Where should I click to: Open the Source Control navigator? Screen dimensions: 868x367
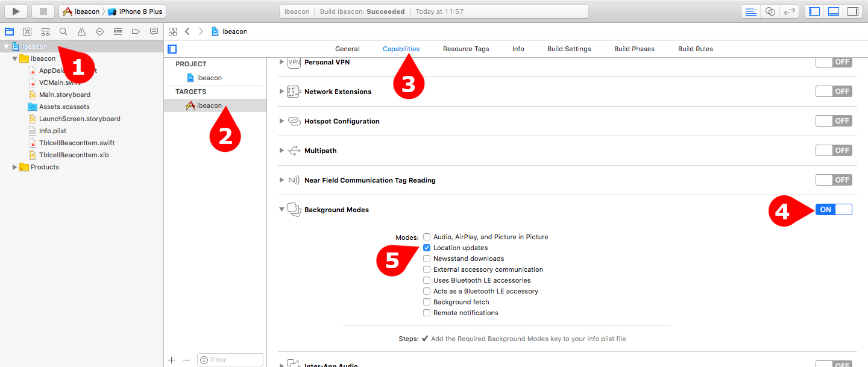point(27,31)
